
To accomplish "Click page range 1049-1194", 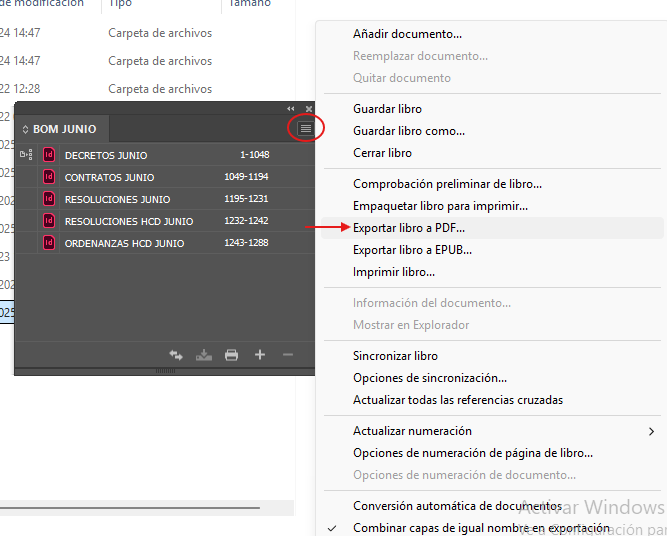I will (x=246, y=177).
